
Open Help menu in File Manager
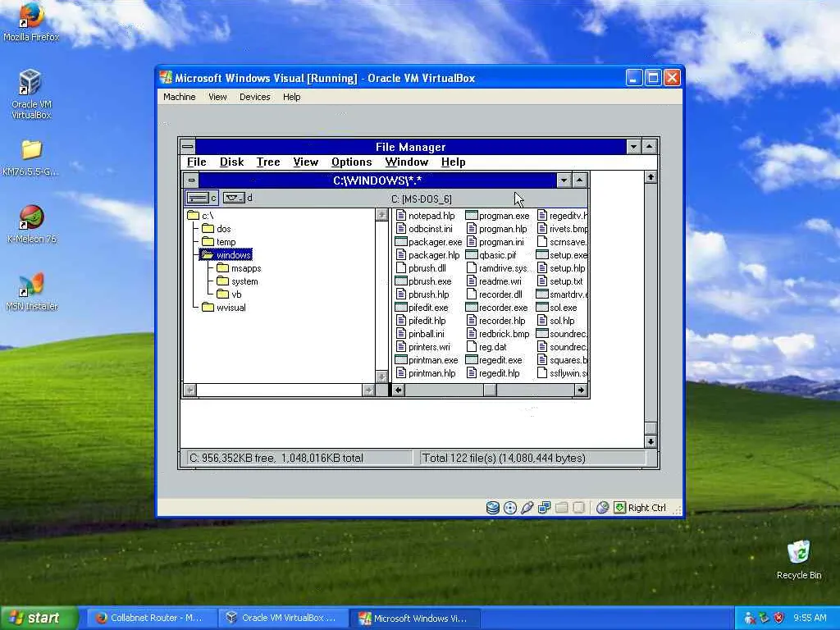453,162
